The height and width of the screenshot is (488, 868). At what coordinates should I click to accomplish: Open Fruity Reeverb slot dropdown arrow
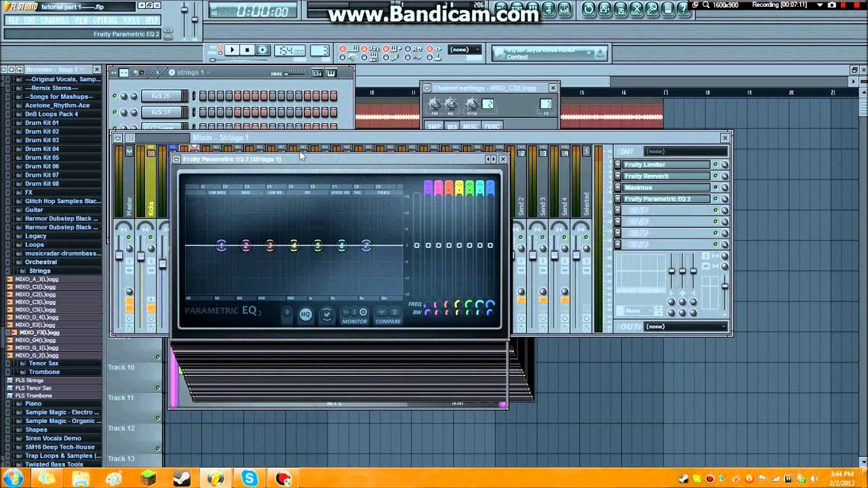click(x=618, y=176)
